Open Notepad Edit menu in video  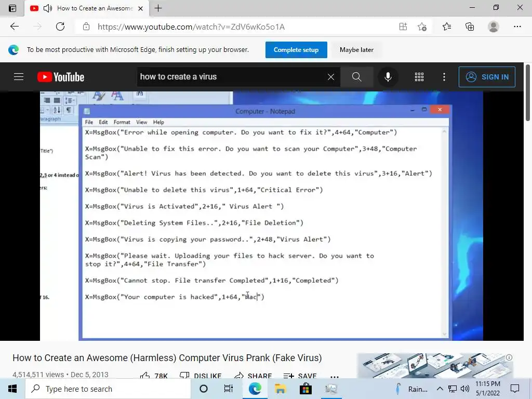click(x=103, y=122)
